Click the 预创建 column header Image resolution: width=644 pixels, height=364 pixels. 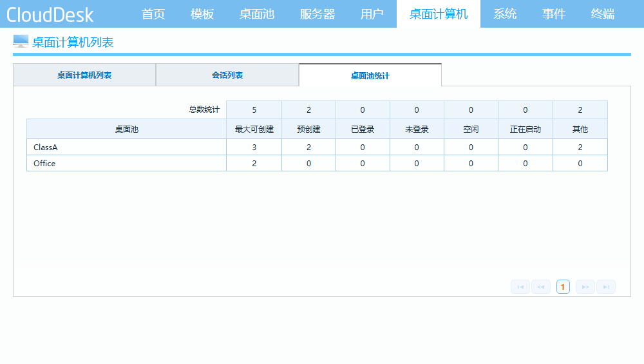coord(309,129)
